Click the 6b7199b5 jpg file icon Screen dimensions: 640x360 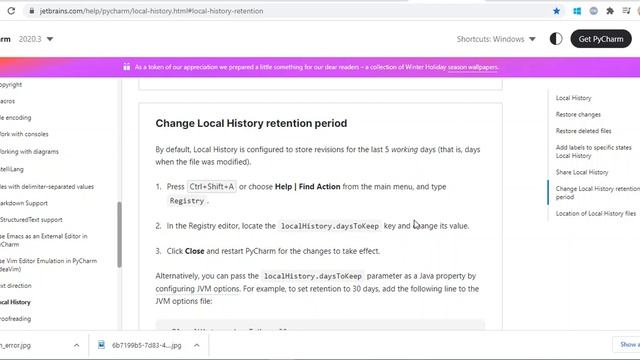[101, 345]
